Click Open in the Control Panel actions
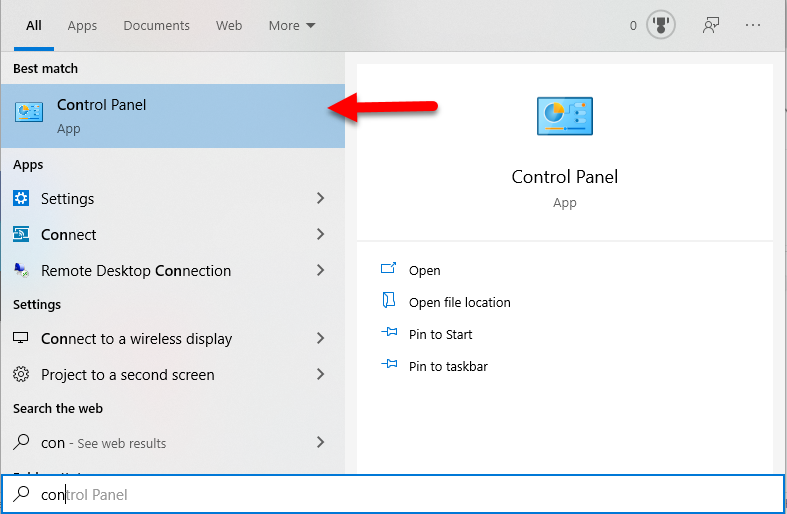 tap(424, 270)
